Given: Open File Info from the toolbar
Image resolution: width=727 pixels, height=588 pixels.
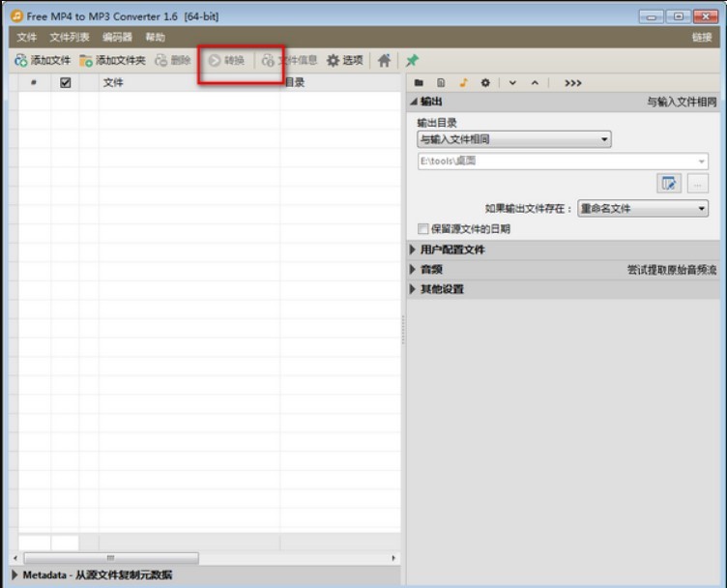Looking at the screenshot, I should (289, 60).
